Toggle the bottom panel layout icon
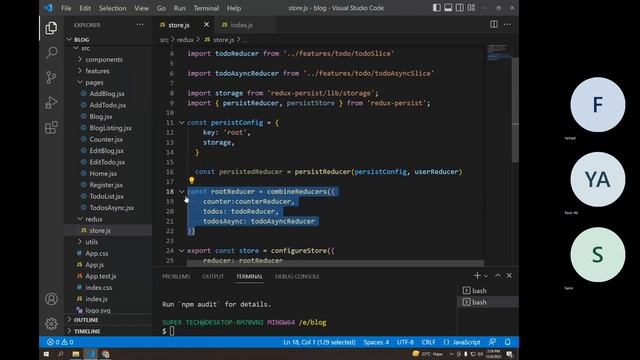 click(448, 7)
